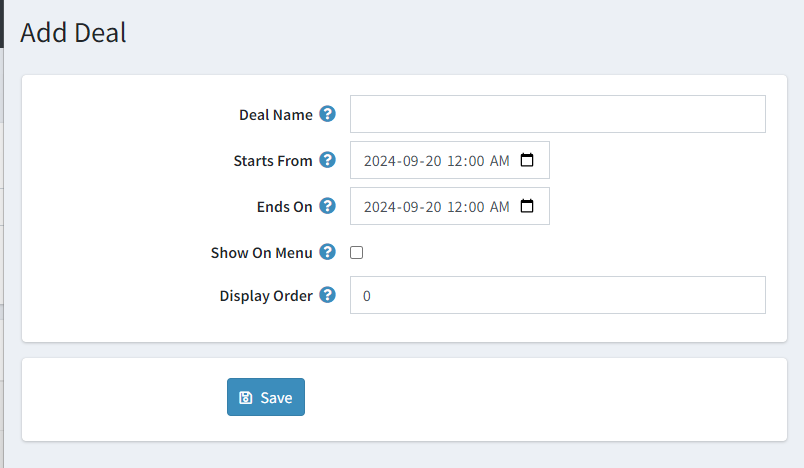The width and height of the screenshot is (804, 468).
Task: Click the help icon beside Deal Name
Action: point(327,114)
